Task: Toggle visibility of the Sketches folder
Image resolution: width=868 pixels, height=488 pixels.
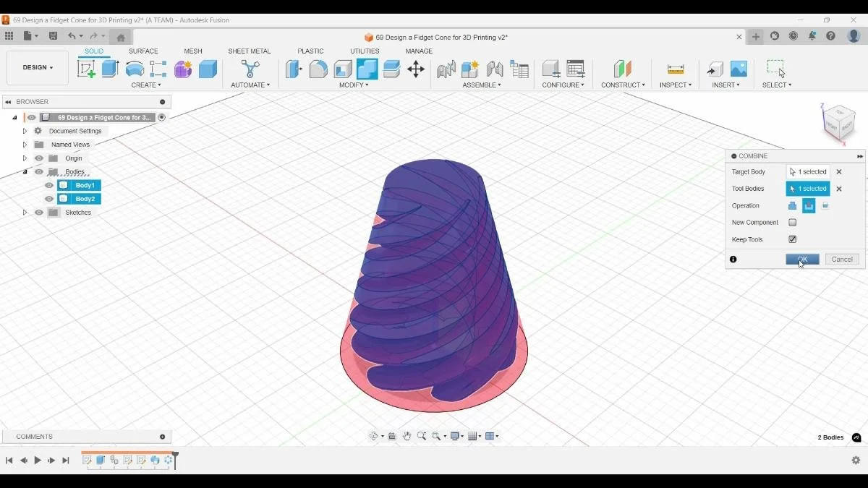Action: (39, 213)
